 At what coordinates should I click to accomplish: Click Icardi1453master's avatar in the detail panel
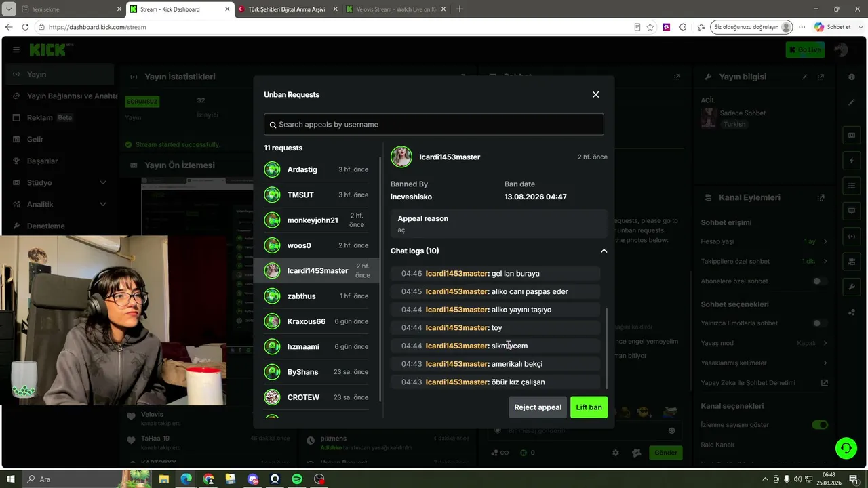coord(401,157)
